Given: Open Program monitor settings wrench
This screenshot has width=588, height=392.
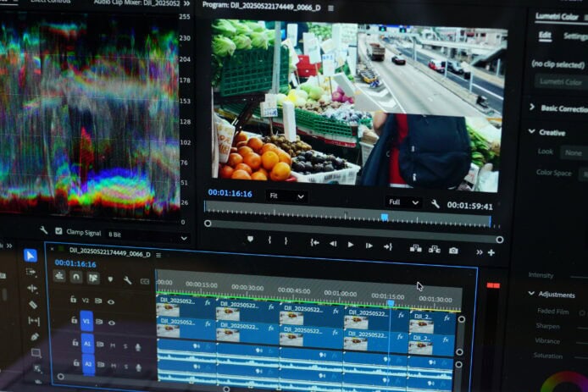Looking at the screenshot, I should point(435,203).
